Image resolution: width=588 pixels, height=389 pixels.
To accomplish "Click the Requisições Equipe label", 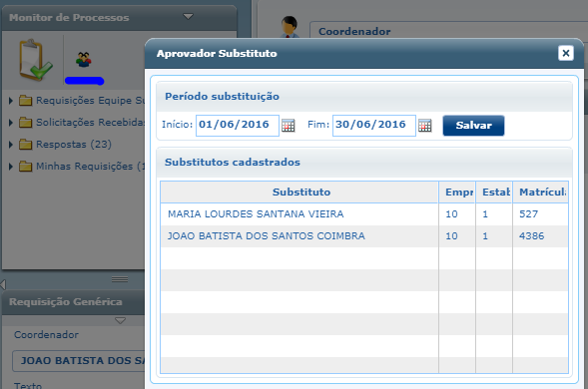I will [90, 101].
